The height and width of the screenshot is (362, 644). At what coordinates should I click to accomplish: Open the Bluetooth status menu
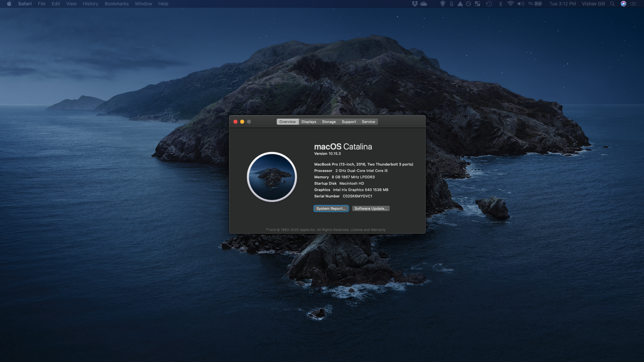click(500, 4)
